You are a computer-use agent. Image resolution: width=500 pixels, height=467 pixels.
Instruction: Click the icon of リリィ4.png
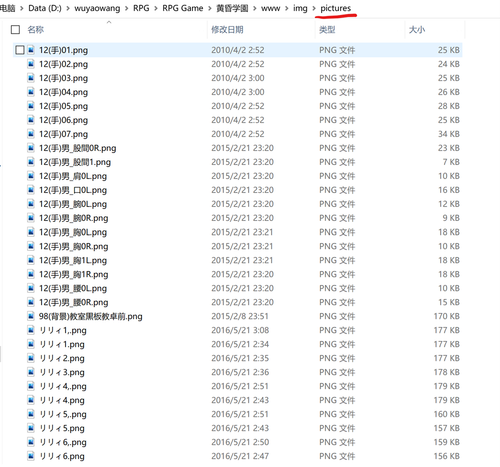(31, 400)
